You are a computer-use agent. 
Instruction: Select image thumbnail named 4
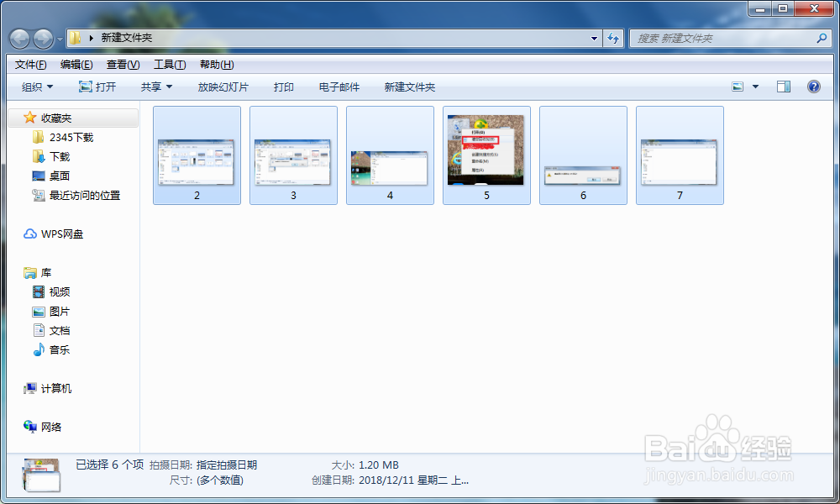(x=390, y=155)
